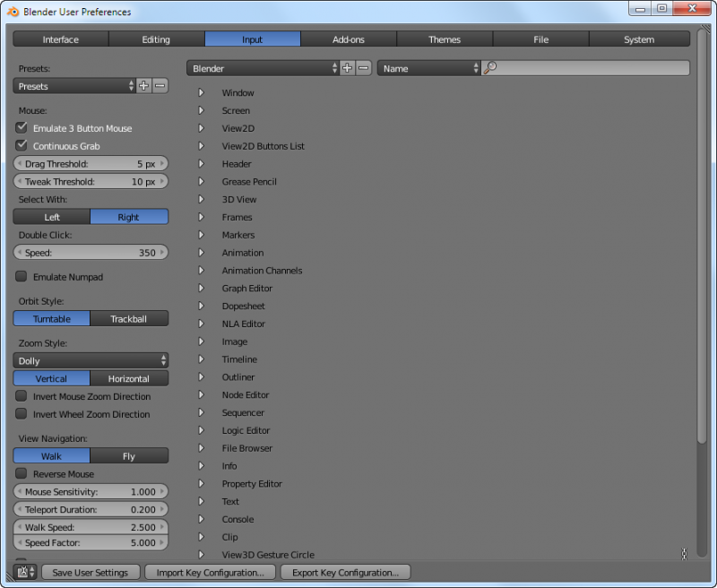The image size is (717, 588).
Task: Select with Right mouse button
Action: click(129, 217)
